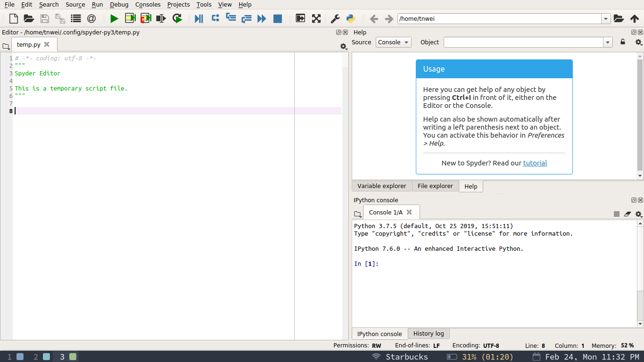
Task: Click the In [1]: console prompt
Action: point(366,264)
